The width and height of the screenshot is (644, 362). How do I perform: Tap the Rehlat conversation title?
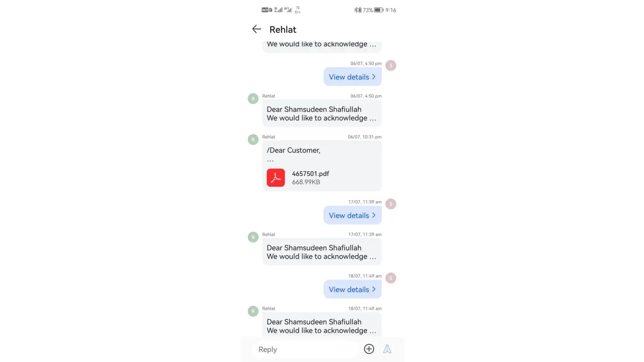[283, 29]
